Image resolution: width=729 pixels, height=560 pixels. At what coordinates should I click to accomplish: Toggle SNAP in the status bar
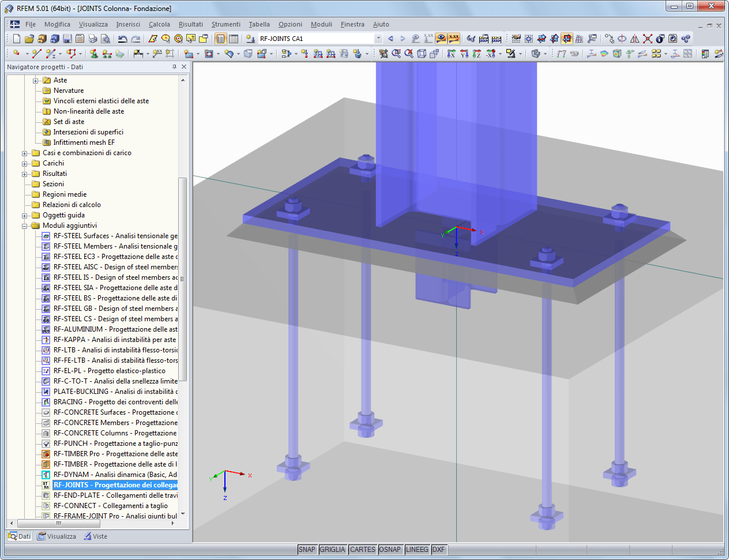click(307, 550)
